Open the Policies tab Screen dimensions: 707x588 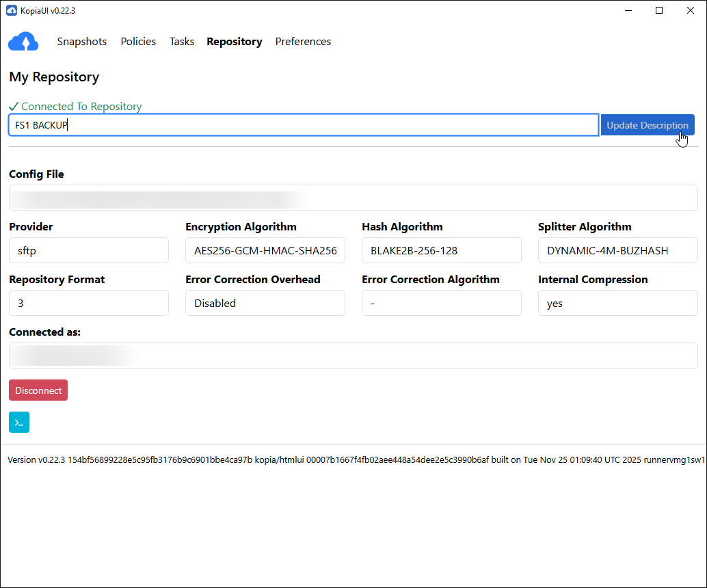pos(138,42)
